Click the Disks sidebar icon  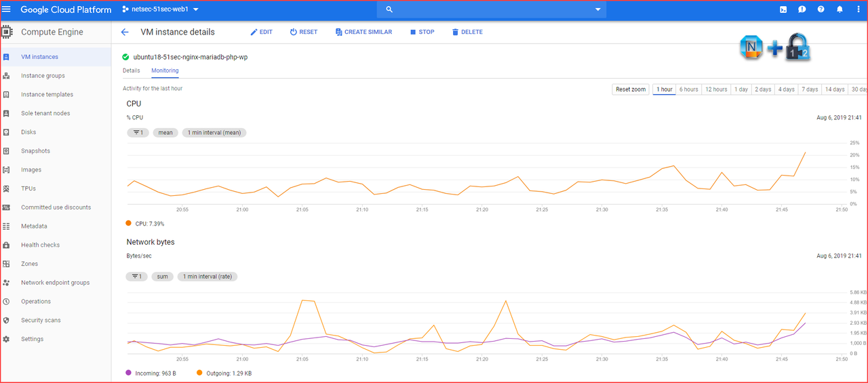[x=6, y=132]
